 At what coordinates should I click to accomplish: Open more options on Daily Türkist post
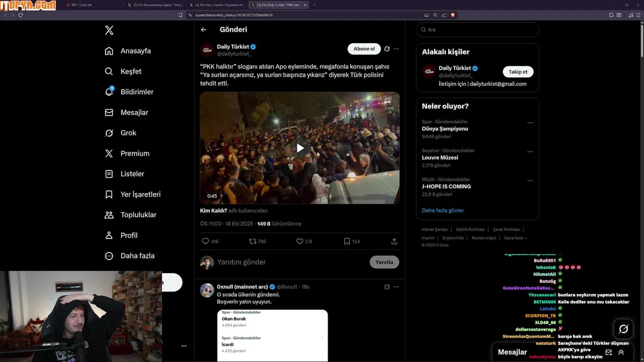(x=396, y=49)
